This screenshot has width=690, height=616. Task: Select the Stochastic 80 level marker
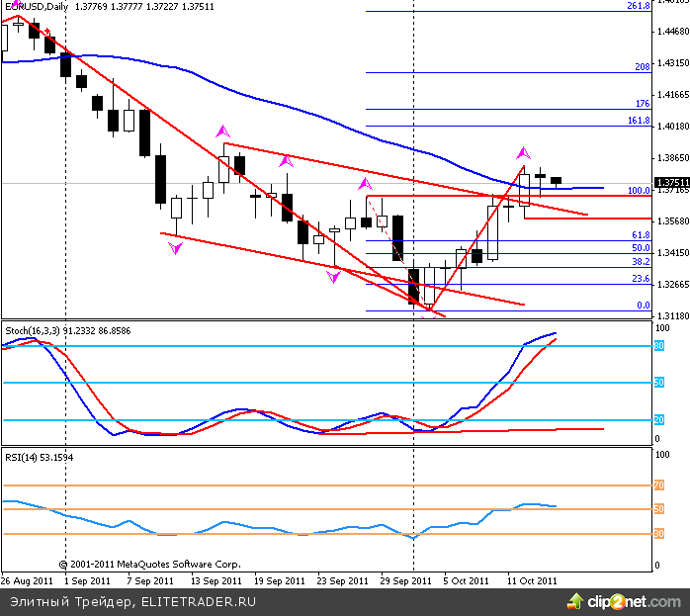pyautogui.click(x=657, y=346)
